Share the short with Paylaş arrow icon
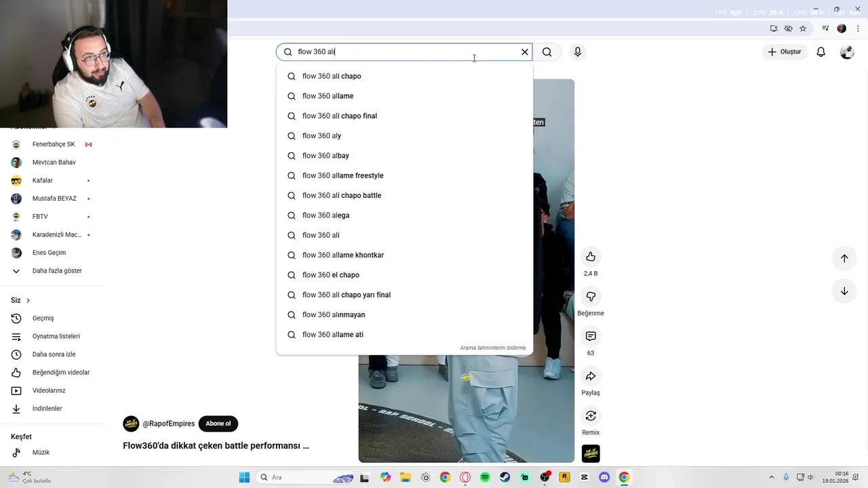 tap(591, 376)
